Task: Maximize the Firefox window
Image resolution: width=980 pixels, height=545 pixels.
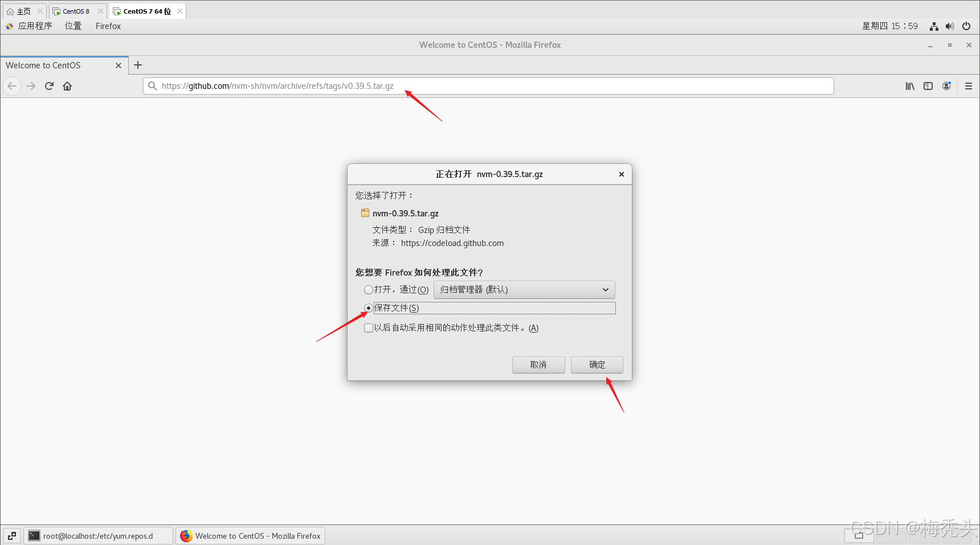Action: tap(950, 45)
